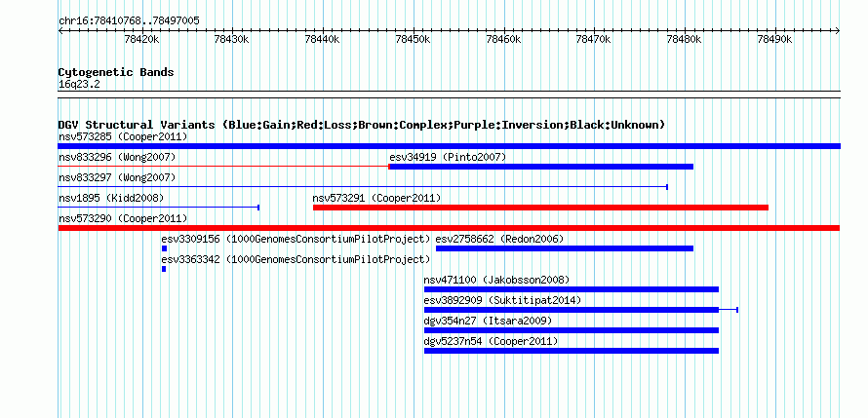Open nsv471100 (Jakobsson2008) variant label
Image resolution: width=868 pixels, height=418 pixels.
(x=496, y=280)
